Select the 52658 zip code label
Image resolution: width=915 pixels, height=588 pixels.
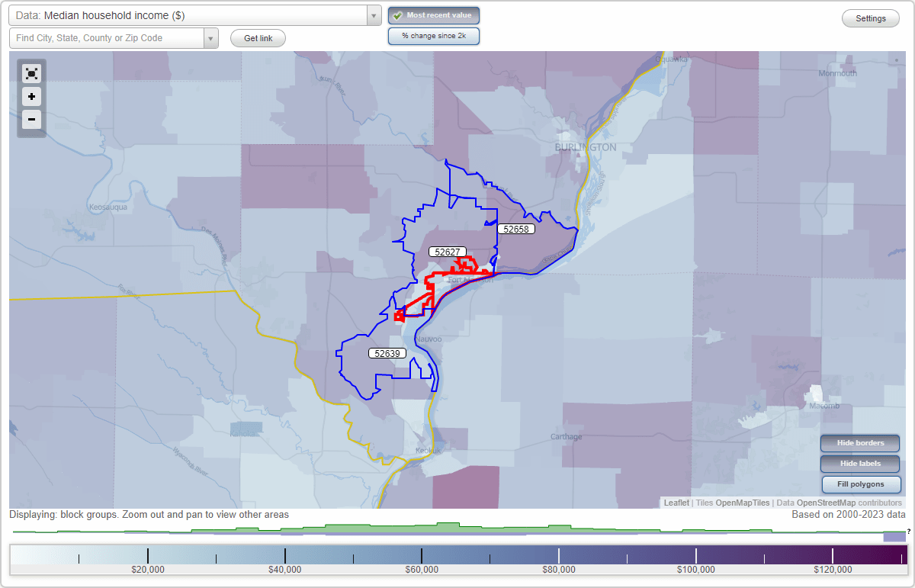point(516,229)
